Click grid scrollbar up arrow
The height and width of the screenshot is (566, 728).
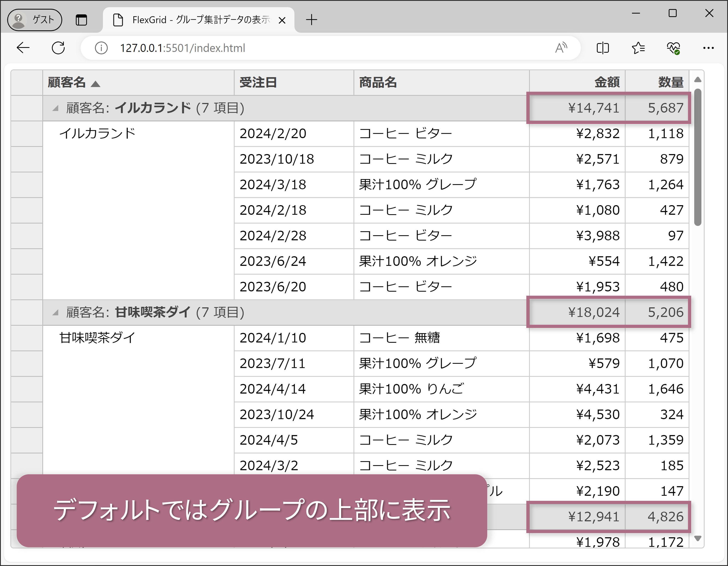click(x=698, y=80)
